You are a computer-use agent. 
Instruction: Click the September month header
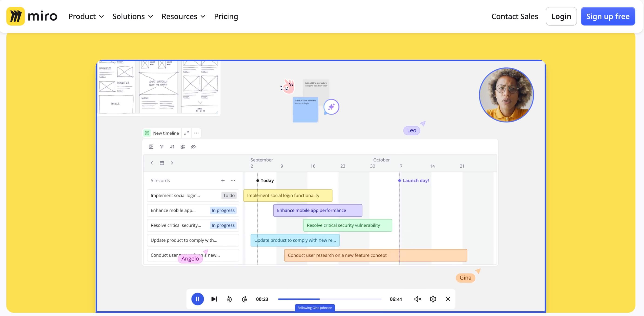pos(262,160)
